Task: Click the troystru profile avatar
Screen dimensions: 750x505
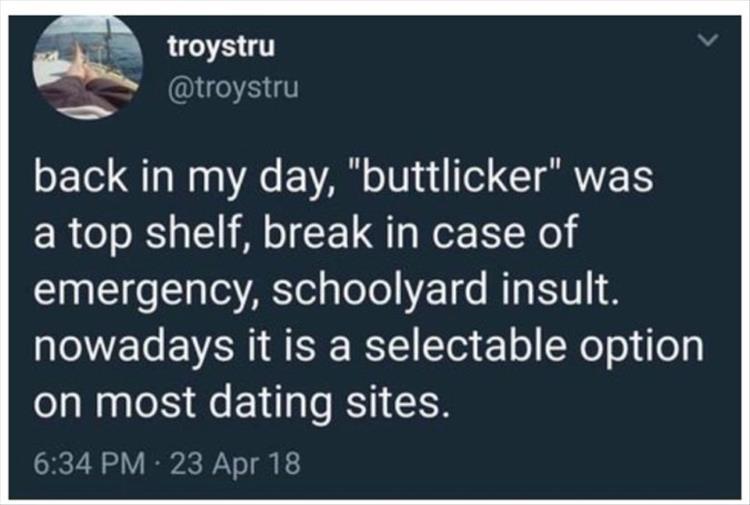Action: (88, 67)
